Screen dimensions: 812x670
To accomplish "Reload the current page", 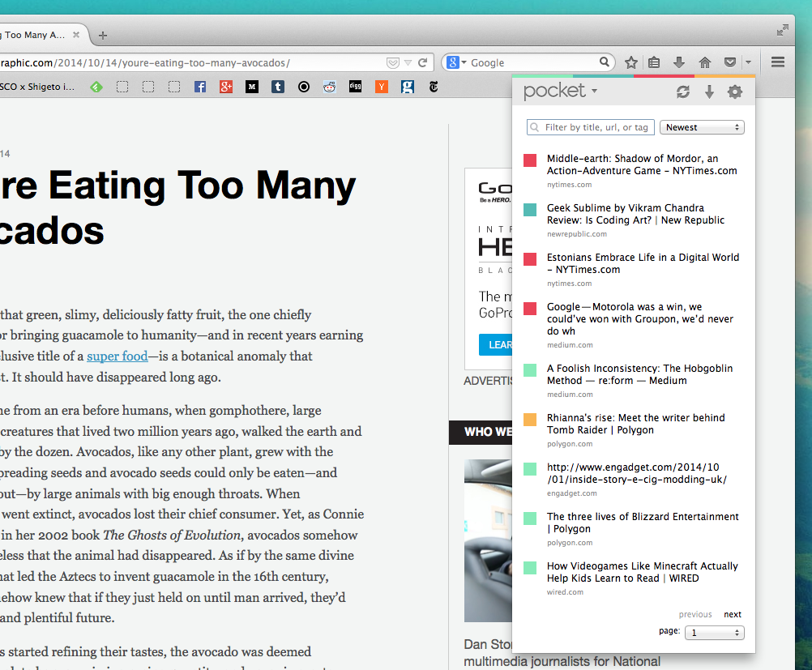I will (x=422, y=62).
